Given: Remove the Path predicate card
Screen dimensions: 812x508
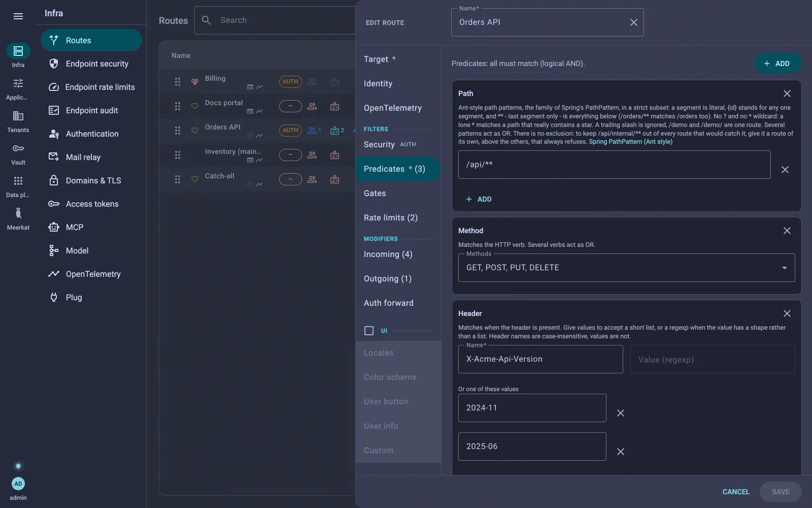Looking at the screenshot, I should click(x=787, y=93).
